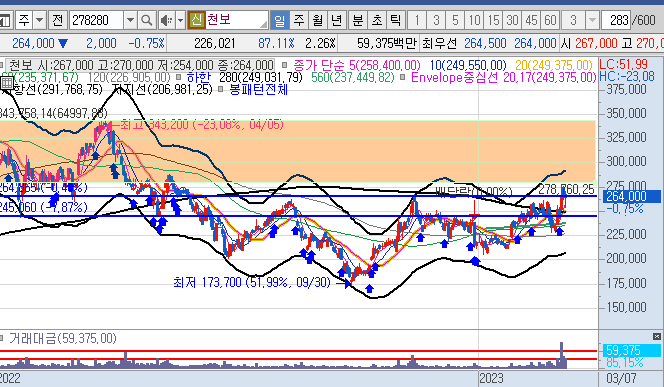Click the 280(249,031,79) legend value
The image size is (664, 387).
(x=261, y=77)
